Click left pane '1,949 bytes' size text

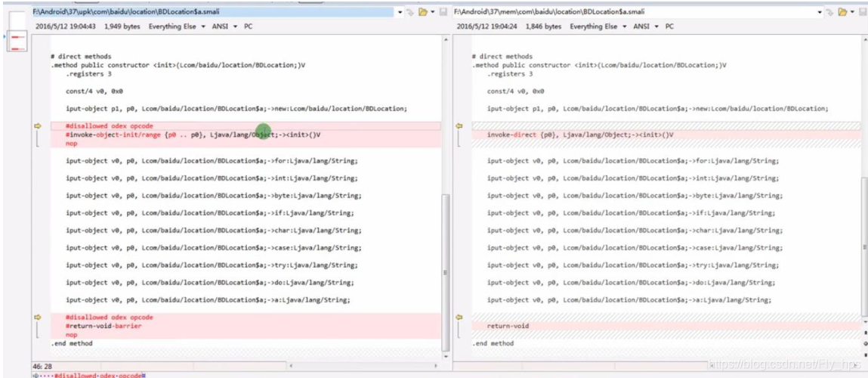pos(122,26)
